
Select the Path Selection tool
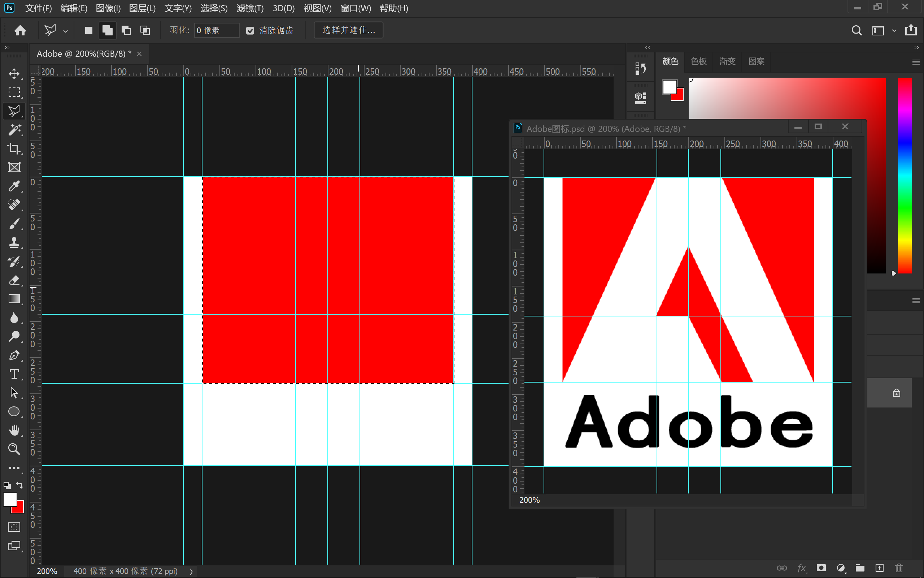tap(14, 393)
